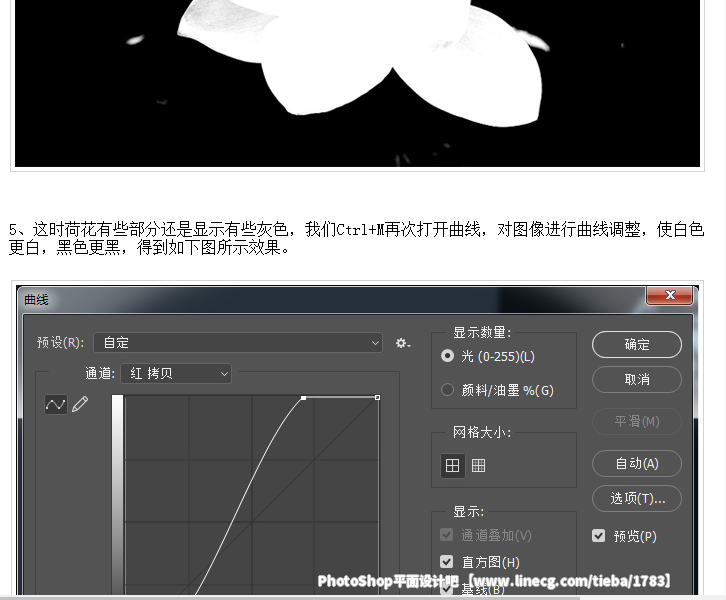Confirm with the 确定 button
The width and height of the screenshot is (726, 600).
pos(637,344)
